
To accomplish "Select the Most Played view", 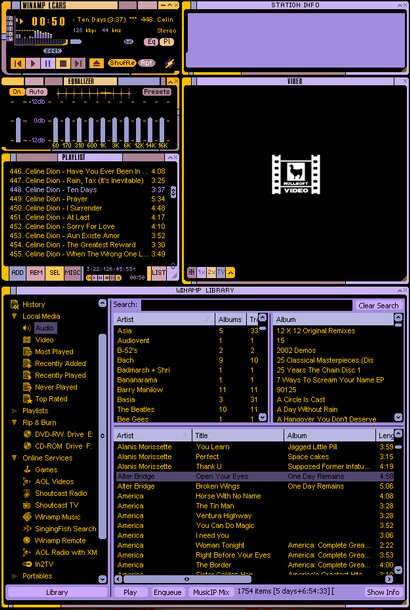I will tap(54, 352).
